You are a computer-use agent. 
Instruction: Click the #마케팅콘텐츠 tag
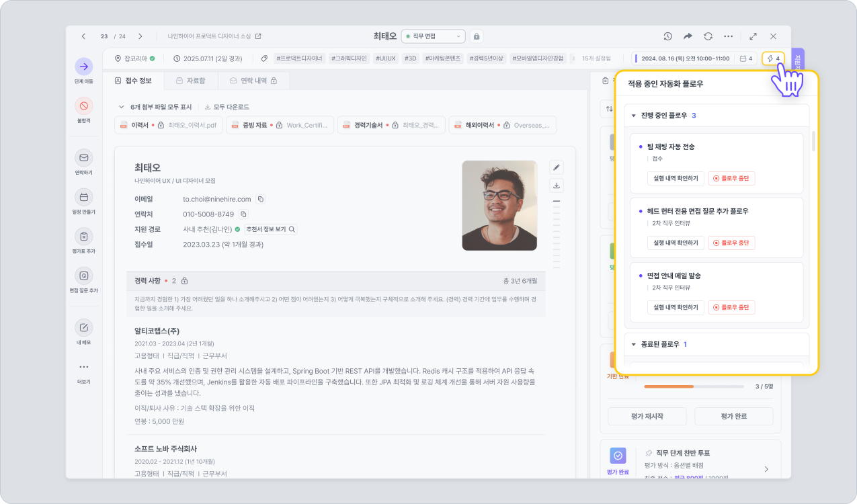point(443,58)
